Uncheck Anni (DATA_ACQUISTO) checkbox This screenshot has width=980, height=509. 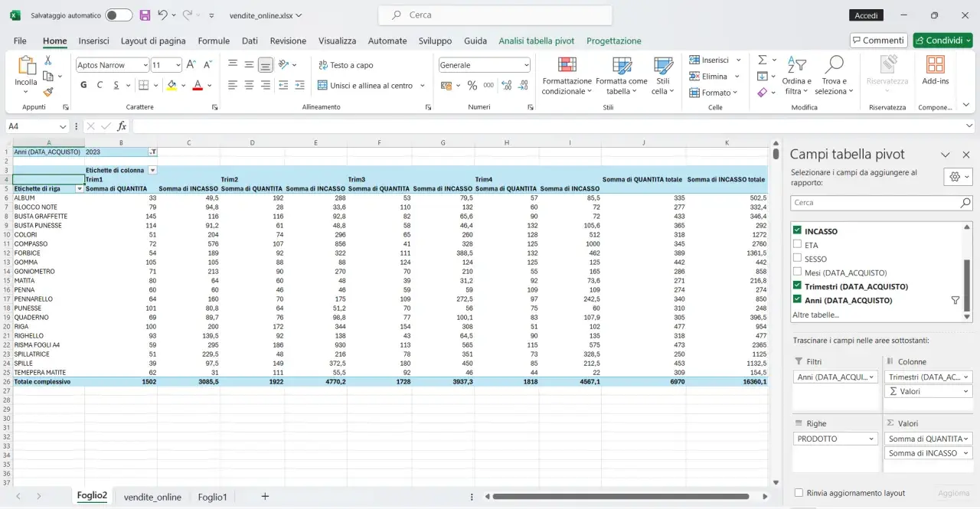(x=798, y=300)
